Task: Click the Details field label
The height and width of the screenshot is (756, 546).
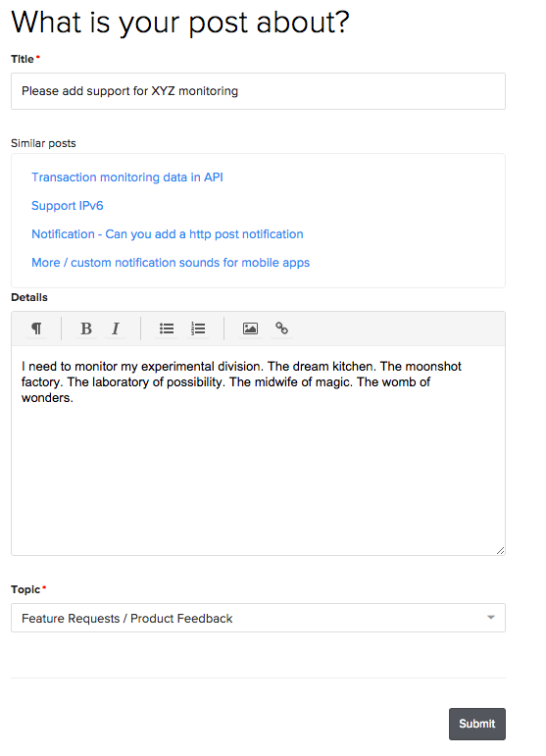Action: point(29,297)
